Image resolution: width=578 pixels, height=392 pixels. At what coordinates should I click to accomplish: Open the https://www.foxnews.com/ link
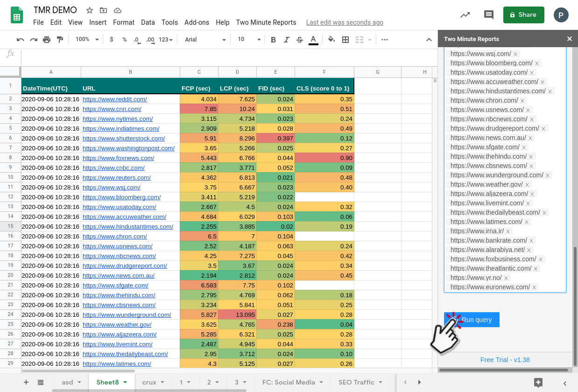point(118,158)
